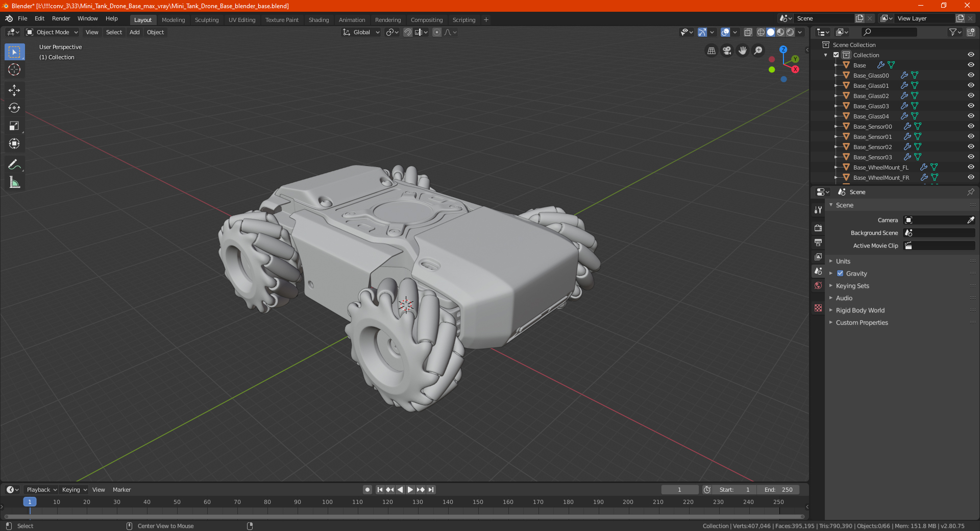This screenshot has width=980, height=531.
Task: Choose the Rotate tool
Action: point(14,108)
